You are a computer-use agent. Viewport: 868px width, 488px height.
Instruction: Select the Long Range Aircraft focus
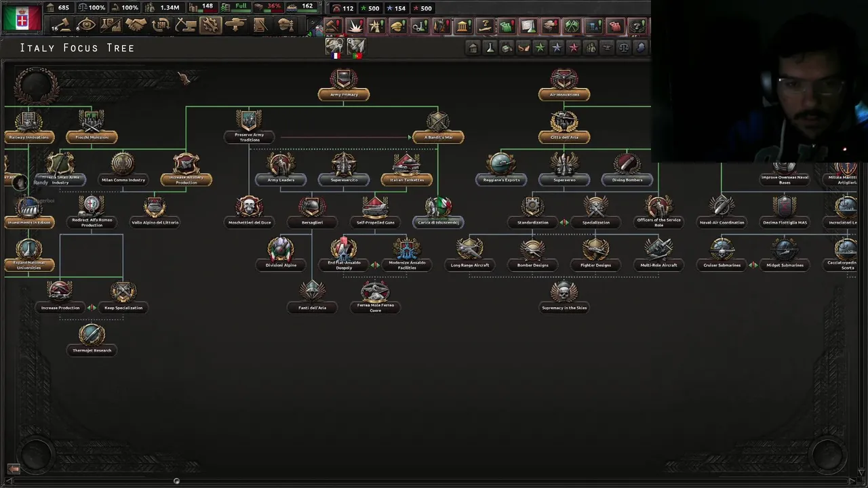469,255
